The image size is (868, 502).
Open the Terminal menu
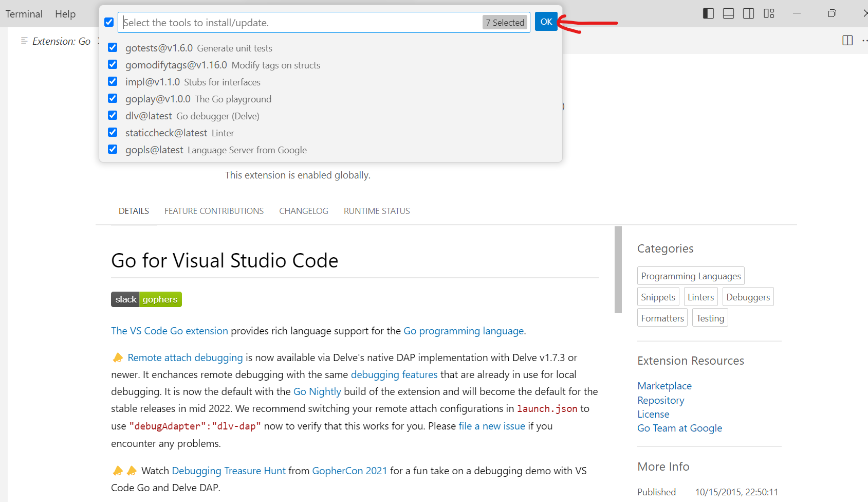pos(24,14)
